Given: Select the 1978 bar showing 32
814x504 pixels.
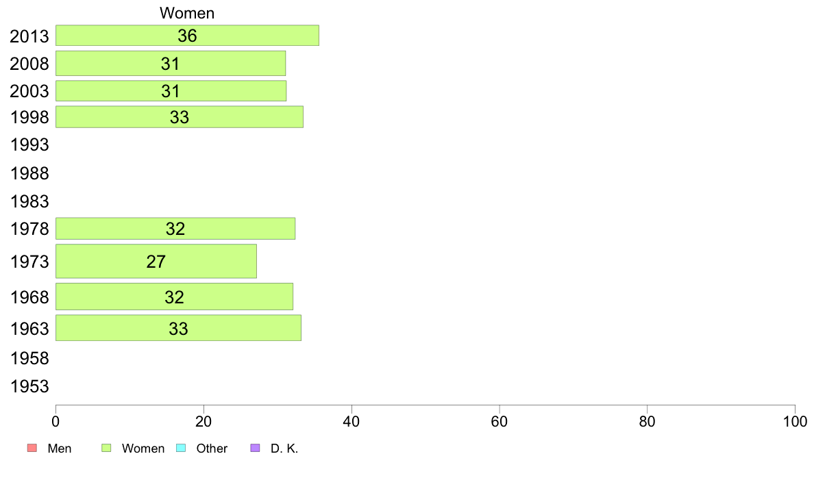Looking at the screenshot, I should 175,229.
